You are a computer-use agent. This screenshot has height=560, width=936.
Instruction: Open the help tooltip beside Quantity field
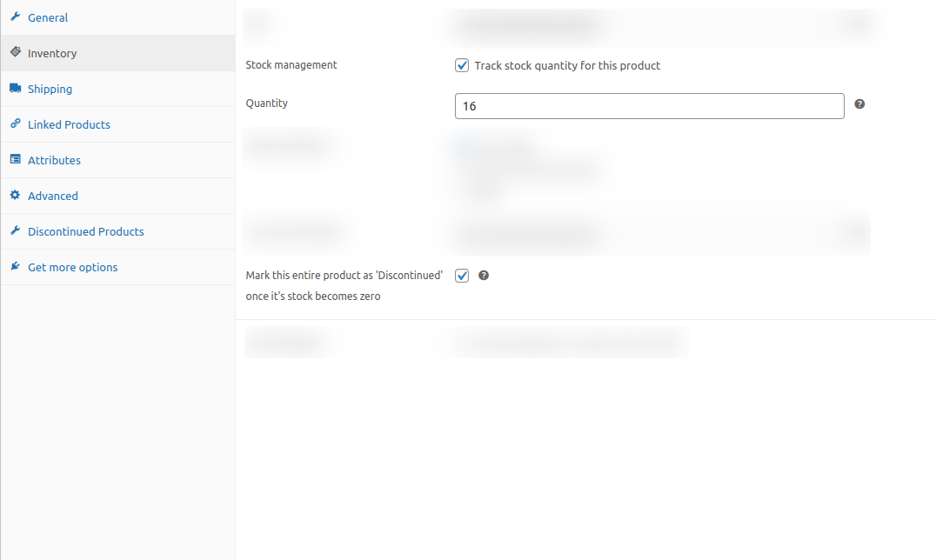(859, 104)
